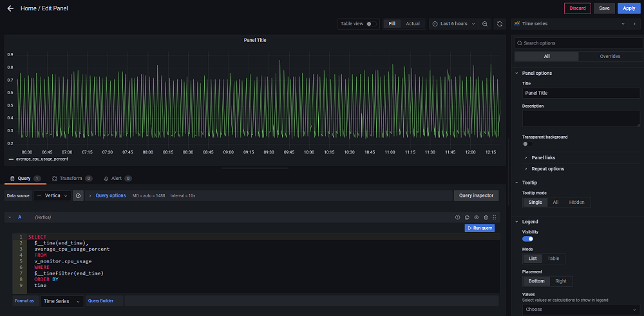Click the Discard button
The width and height of the screenshot is (644, 316).
point(578,8)
